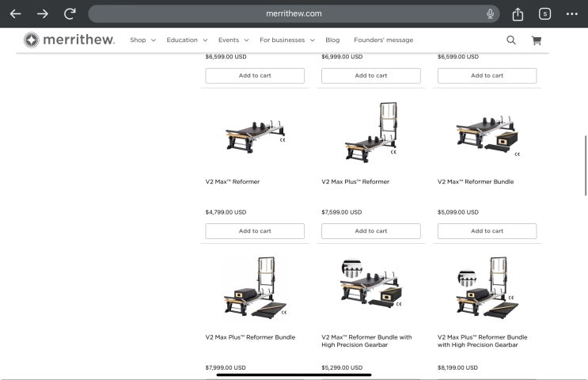Click the $7,599.00 USD price
The image size is (588, 380).
point(342,212)
